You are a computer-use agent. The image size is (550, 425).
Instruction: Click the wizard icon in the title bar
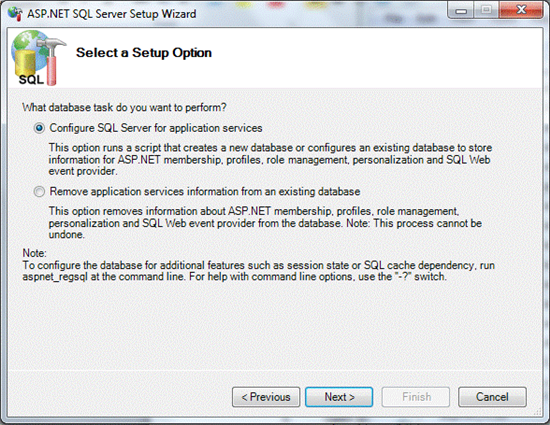coord(15,14)
